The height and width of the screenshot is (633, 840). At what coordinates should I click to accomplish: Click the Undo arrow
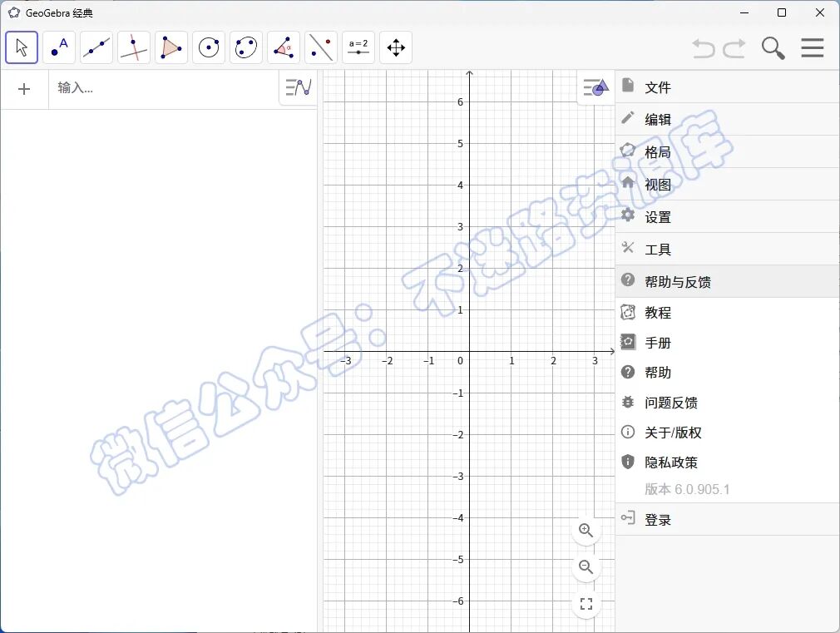click(704, 48)
